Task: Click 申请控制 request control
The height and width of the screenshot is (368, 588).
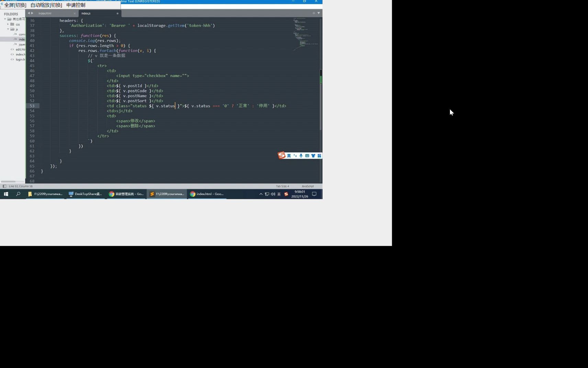Action: tap(76, 5)
